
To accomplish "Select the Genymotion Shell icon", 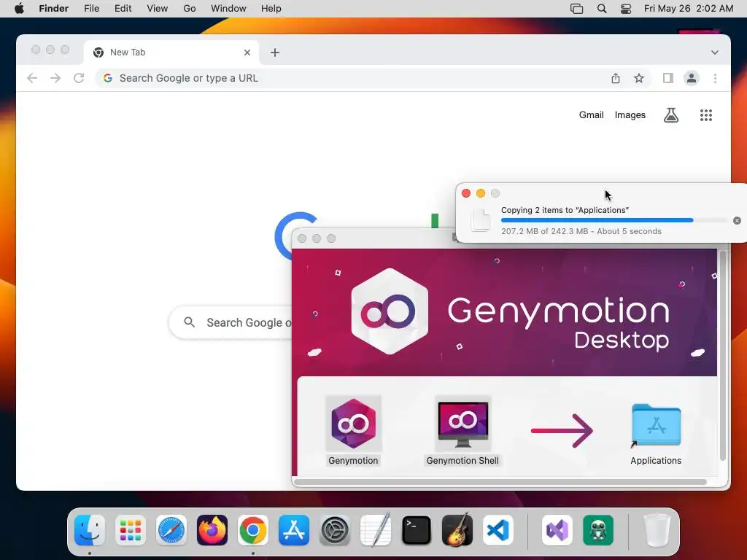I will click(x=462, y=424).
